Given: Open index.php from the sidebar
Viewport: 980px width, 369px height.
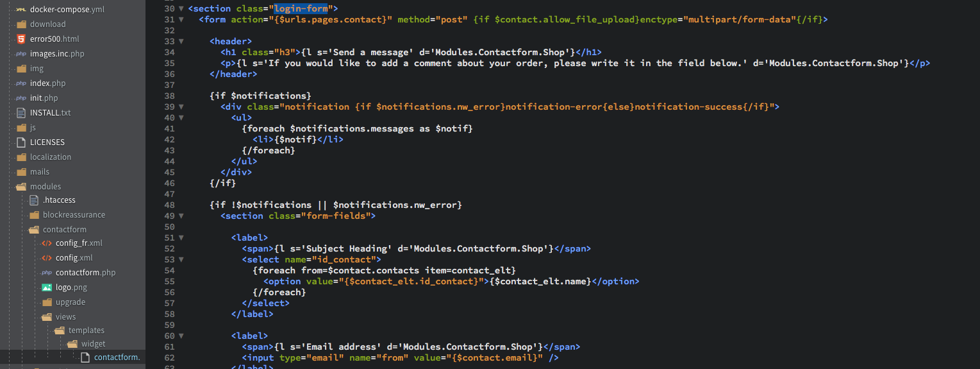Looking at the screenshot, I should (x=47, y=83).
